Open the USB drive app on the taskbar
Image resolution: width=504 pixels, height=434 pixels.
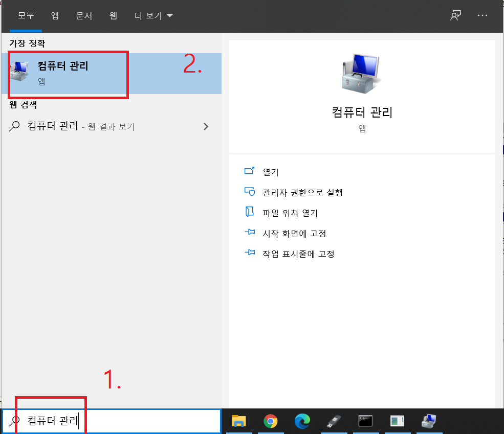click(x=334, y=421)
